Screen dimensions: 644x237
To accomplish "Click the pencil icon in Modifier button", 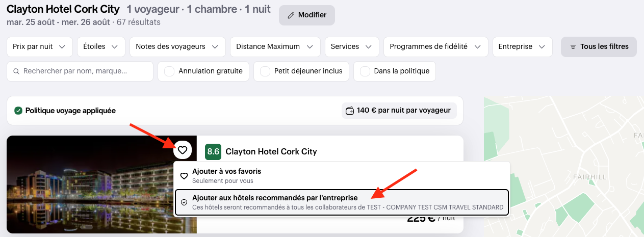I will click(x=291, y=15).
